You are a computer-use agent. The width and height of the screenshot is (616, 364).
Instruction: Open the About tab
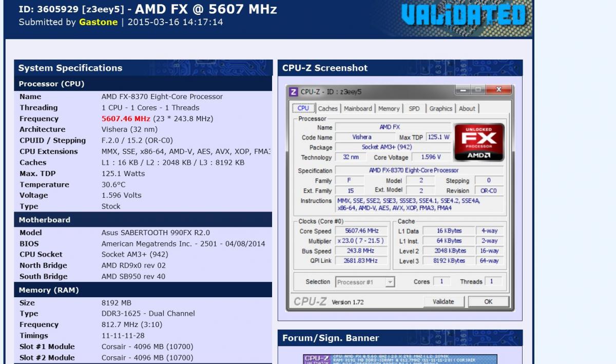[x=467, y=108]
